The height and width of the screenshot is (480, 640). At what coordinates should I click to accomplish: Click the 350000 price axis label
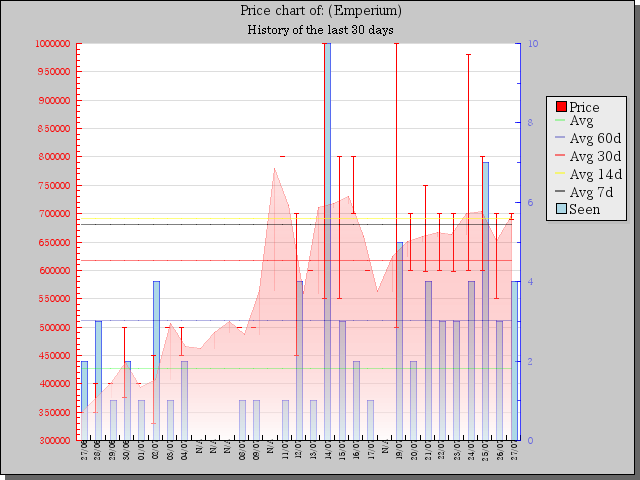click(x=54, y=412)
